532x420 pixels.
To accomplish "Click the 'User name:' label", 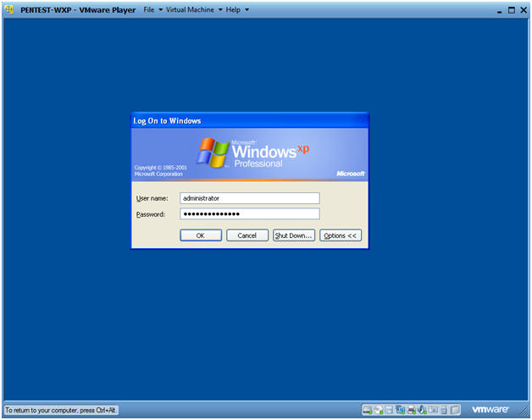I will [152, 198].
